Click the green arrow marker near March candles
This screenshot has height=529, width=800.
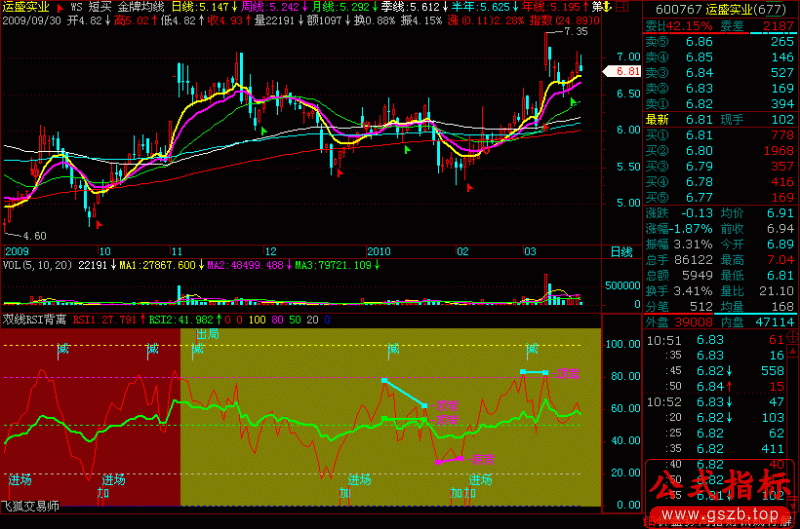(x=573, y=102)
